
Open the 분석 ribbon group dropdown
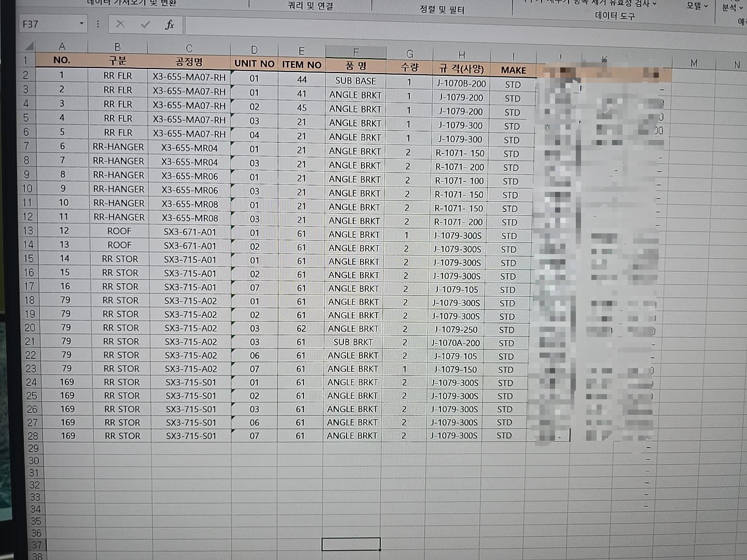[732, 7]
